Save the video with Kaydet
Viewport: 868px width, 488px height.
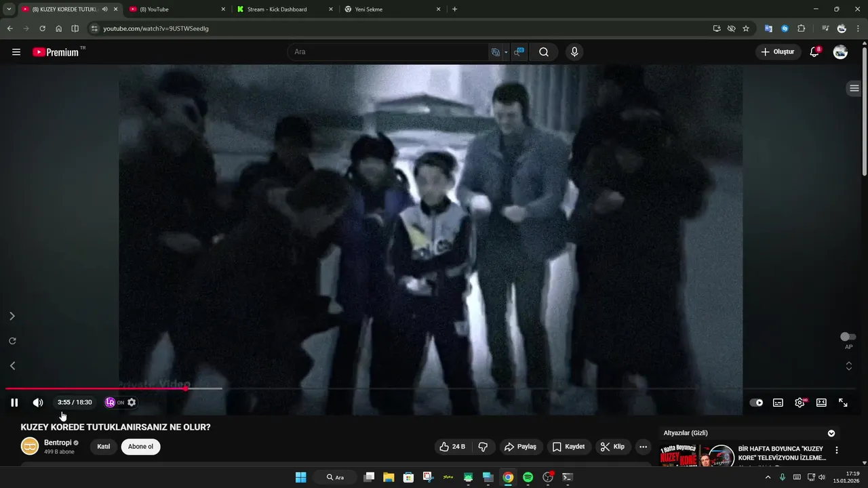pos(569,447)
